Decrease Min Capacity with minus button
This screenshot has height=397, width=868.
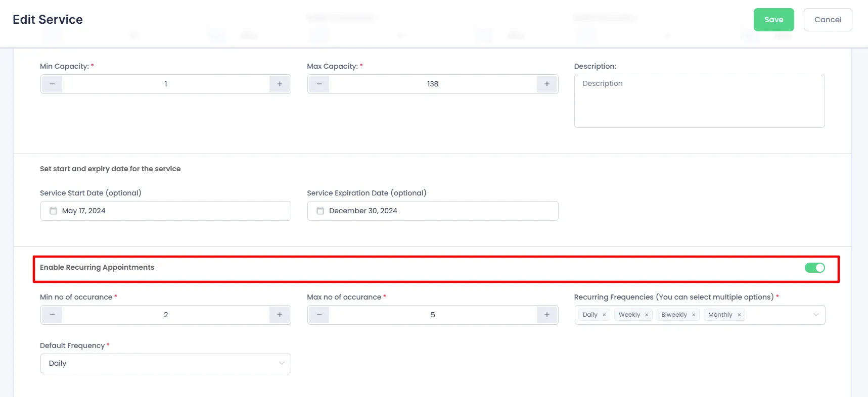point(52,84)
